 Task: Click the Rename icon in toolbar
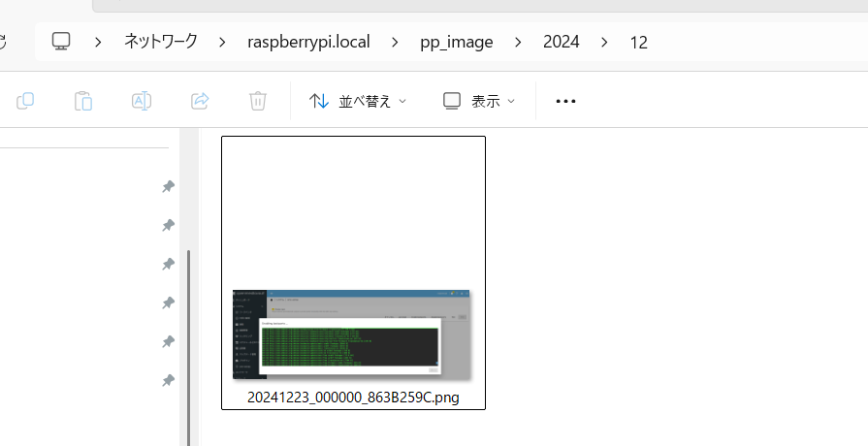[x=142, y=101]
